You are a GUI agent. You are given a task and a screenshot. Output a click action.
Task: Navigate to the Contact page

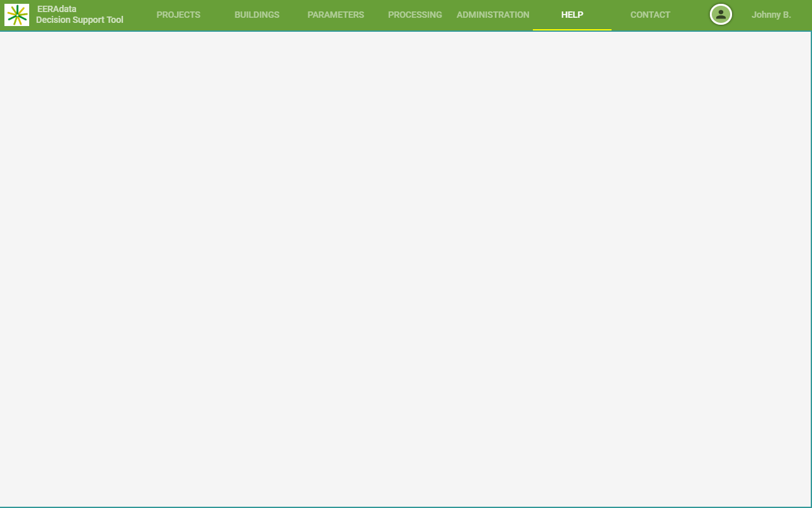tap(650, 15)
